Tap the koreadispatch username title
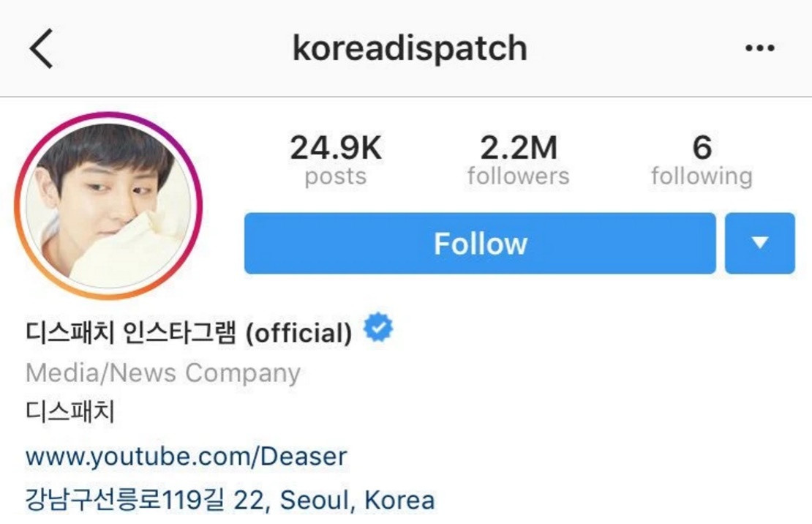Screen dimensions: 812x524 pos(410,48)
